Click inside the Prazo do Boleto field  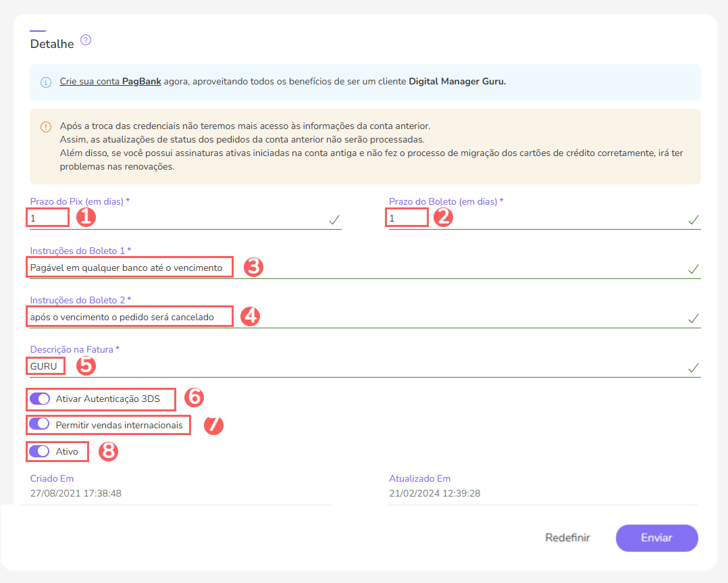[x=407, y=218]
